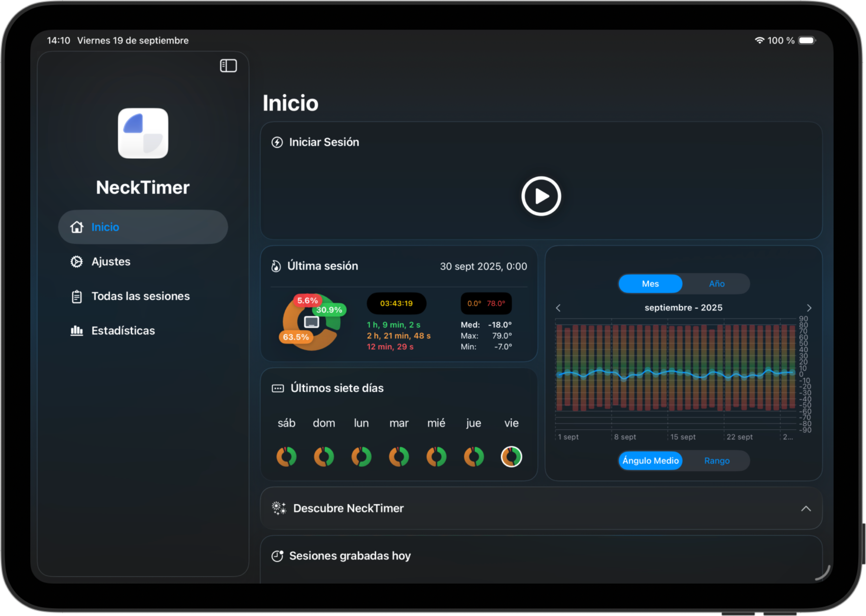Collapse the Descubre NeckTimer section
The image size is (866, 616).
[x=806, y=508]
